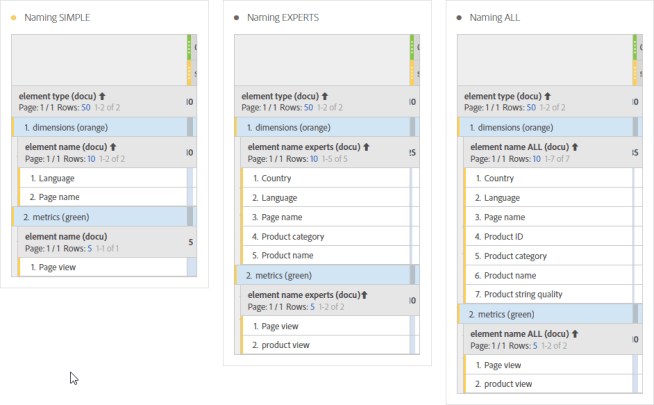Open Rows 5 setting under metrics in Naming ALL
Viewport: 654px width, 405px height.
[x=536, y=346]
